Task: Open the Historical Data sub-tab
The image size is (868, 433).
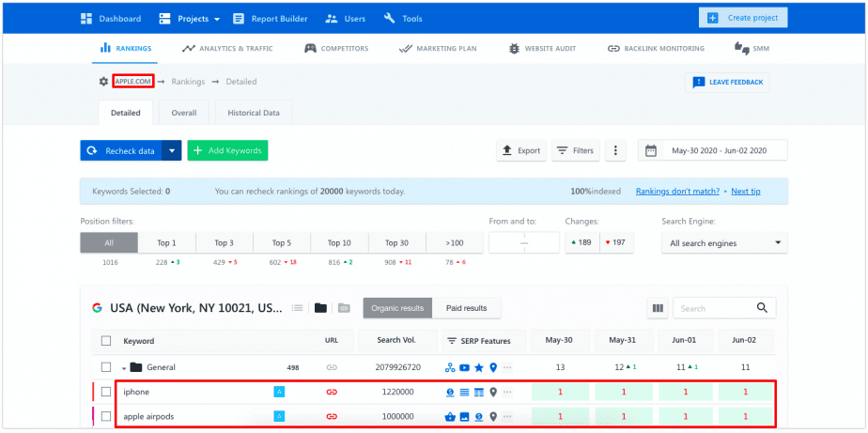Action: coord(254,113)
